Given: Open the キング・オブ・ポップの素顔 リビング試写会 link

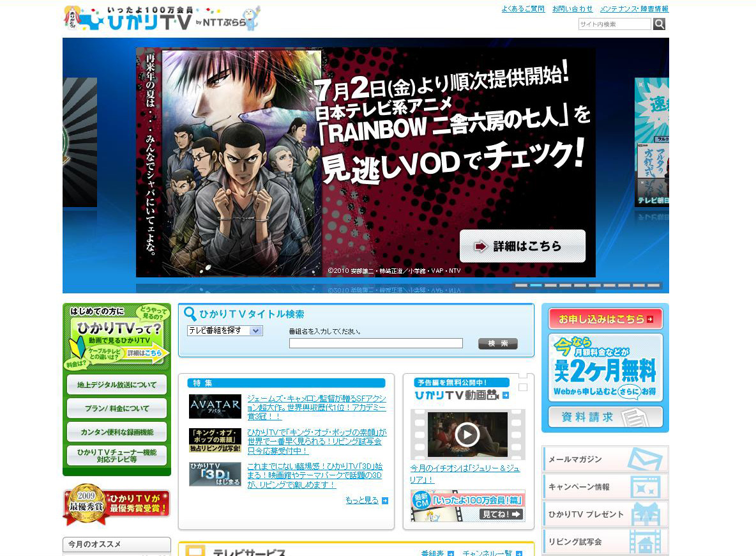Looking at the screenshot, I should click(x=317, y=442).
